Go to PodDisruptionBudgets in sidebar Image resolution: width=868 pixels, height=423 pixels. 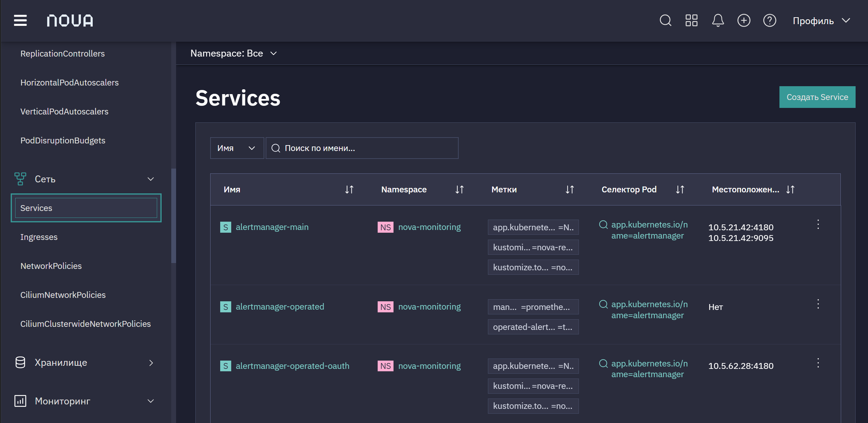[x=63, y=141]
